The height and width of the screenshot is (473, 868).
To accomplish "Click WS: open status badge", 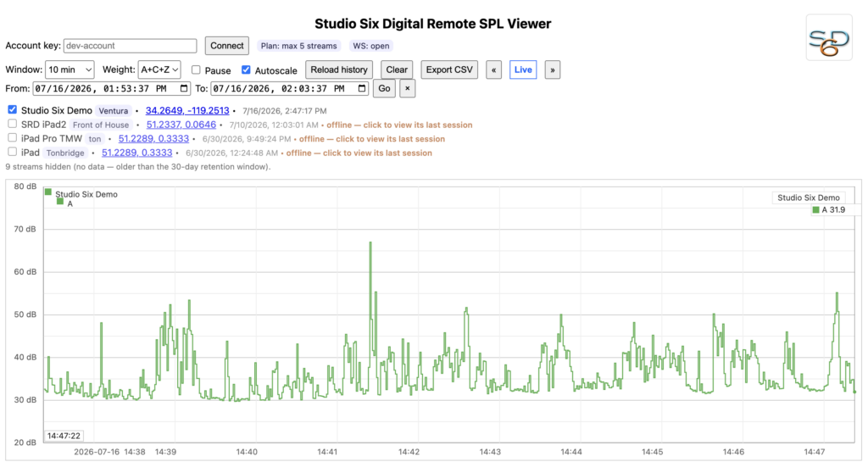I will coord(371,46).
